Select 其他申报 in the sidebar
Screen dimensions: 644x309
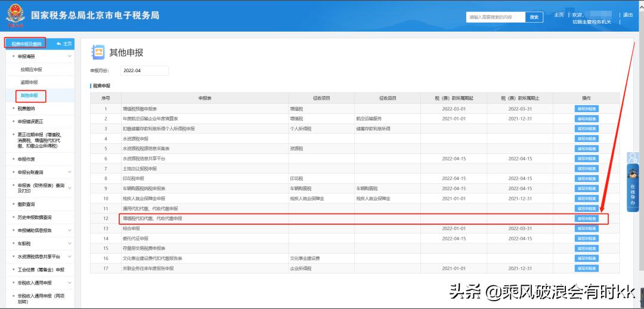(x=29, y=95)
